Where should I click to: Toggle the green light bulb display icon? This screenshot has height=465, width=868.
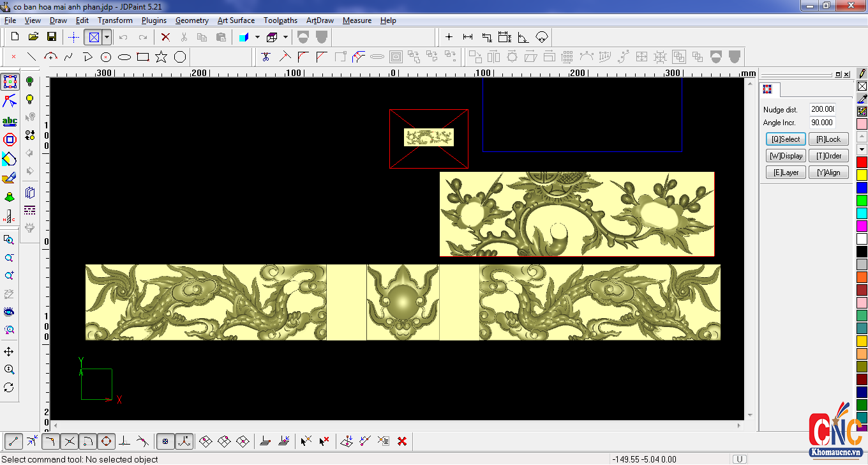[29, 82]
